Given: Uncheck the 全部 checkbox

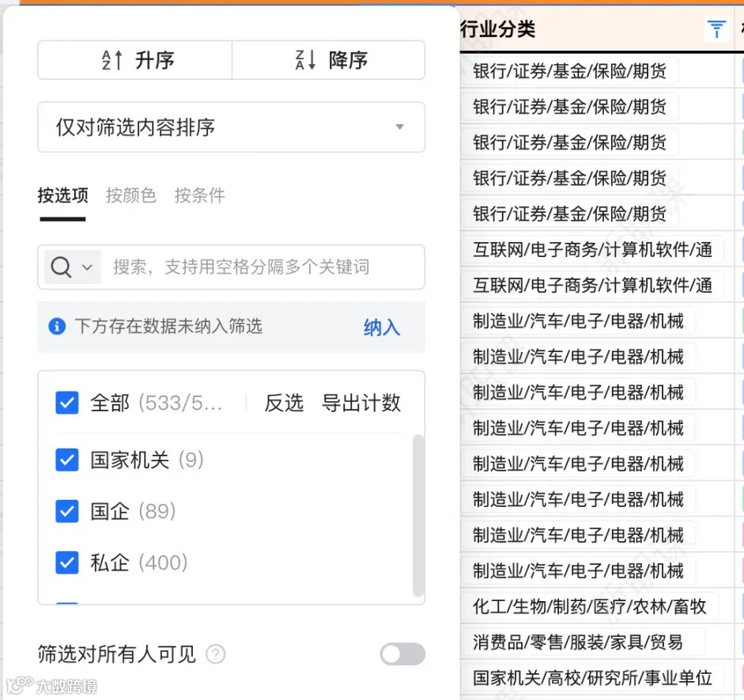Looking at the screenshot, I should coord(66,403).
